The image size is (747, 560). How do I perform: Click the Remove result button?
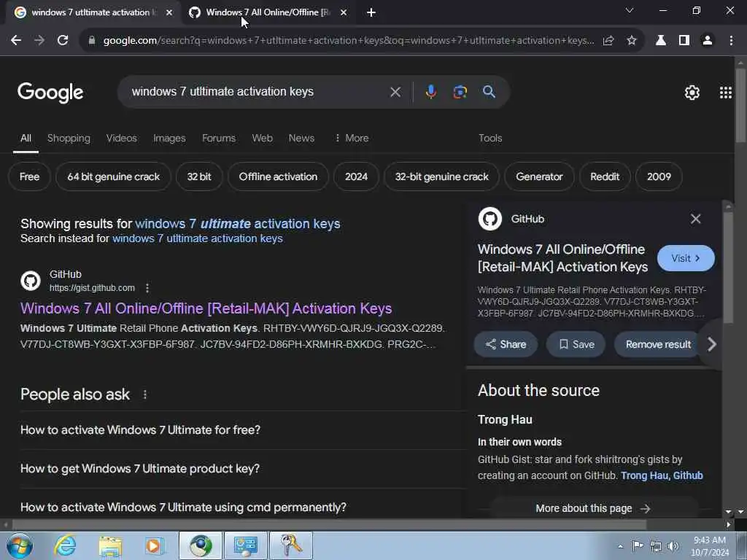pyautogui.click(x=658, y=344)
